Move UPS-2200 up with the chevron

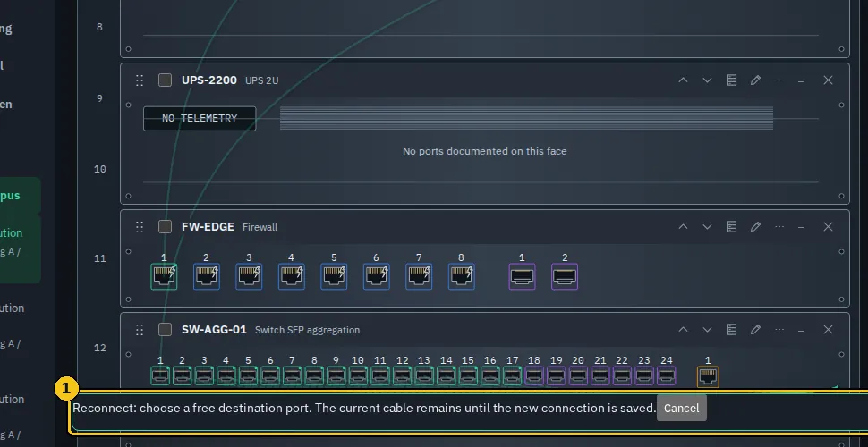tap(683, 80)
